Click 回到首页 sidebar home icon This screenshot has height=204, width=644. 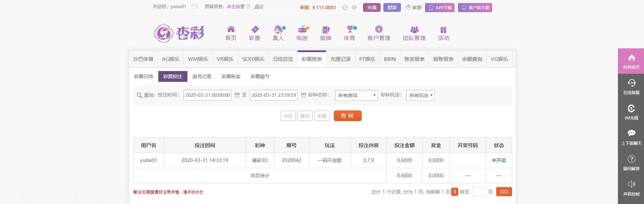[631, 58]
